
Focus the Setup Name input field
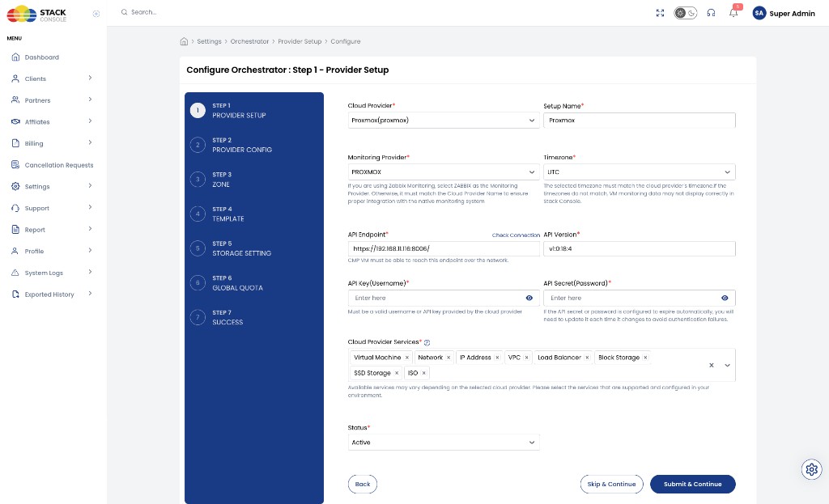click(x=640, y=121)
